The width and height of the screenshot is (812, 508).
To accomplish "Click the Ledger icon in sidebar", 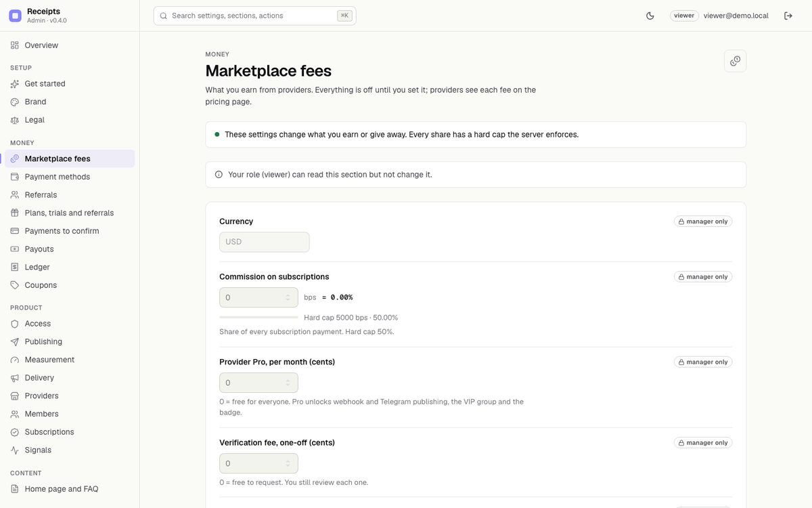I will point(15,267).
